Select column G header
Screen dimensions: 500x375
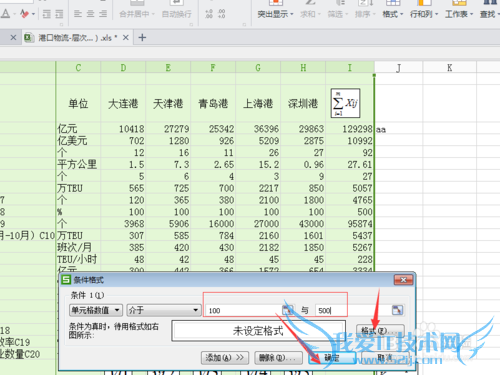(x=258, y=68)
